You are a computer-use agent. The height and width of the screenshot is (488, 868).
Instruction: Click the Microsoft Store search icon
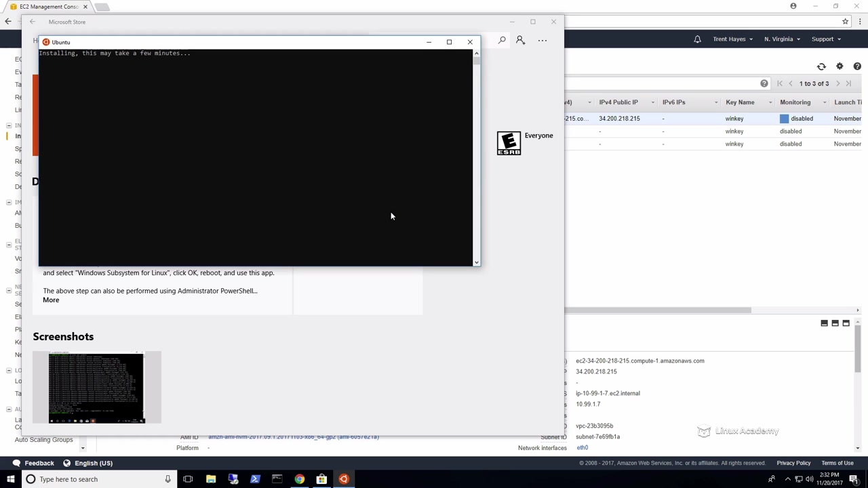[502, 41]
